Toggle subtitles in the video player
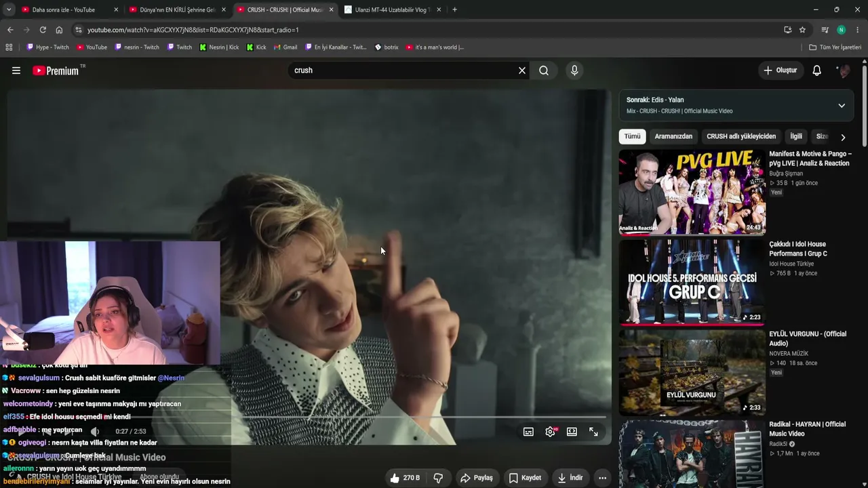Viewport: 868px width, 488px height. [x=528, y=432]
